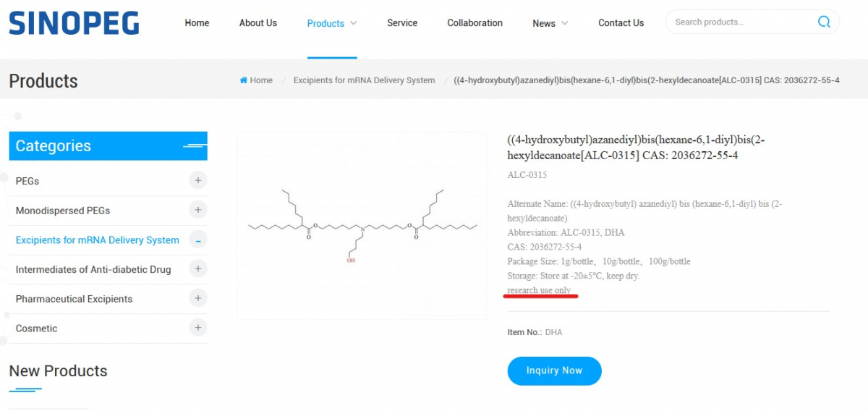
Task: Go to the About Us page
Action: pyautogui.click(x=258, y=23)
